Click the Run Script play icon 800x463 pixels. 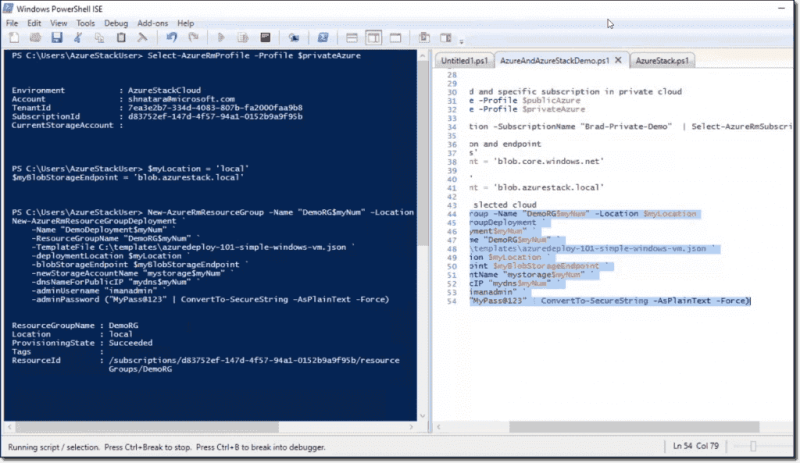coord(221,37)
